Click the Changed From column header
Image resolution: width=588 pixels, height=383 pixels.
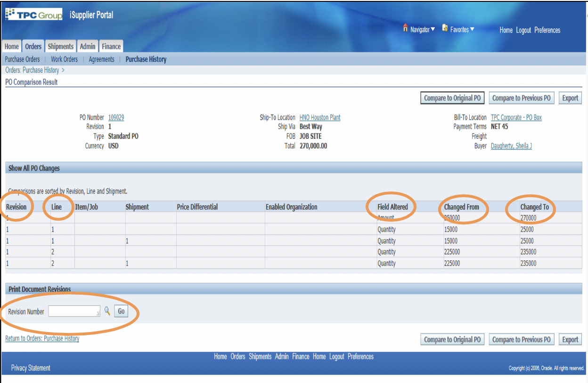click(462, 207)
